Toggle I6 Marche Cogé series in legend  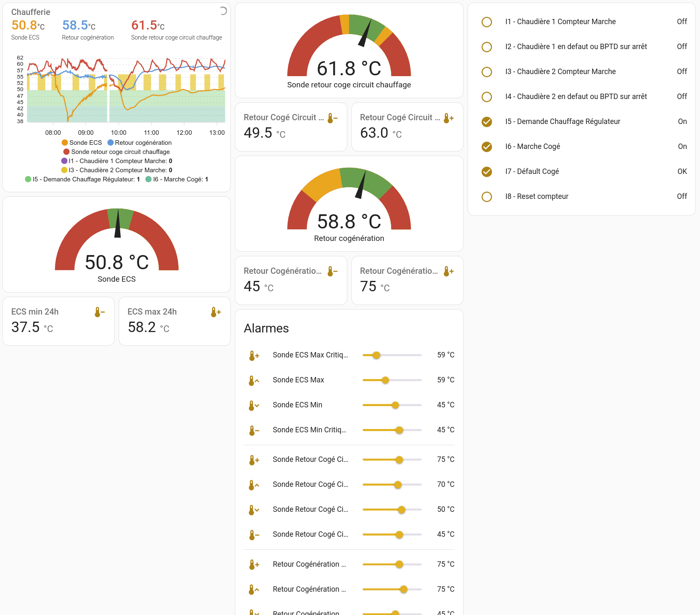point(177,179)
